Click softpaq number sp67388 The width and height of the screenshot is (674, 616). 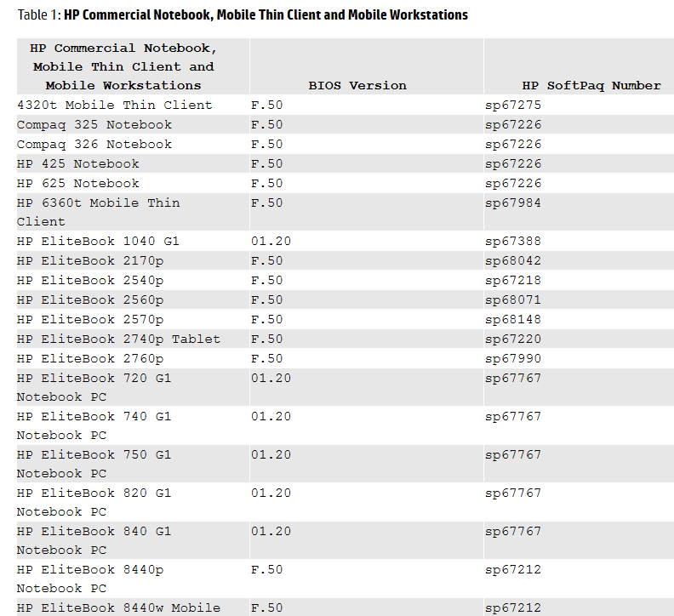tap(513, 241)
